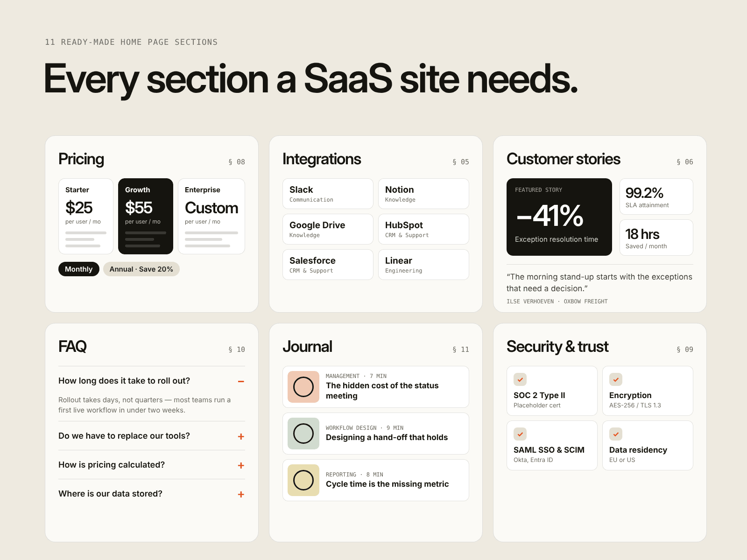Click the checkmark icon on Data residency card
747x560 pixels.
pyautogui.click(x=616, y=434)
